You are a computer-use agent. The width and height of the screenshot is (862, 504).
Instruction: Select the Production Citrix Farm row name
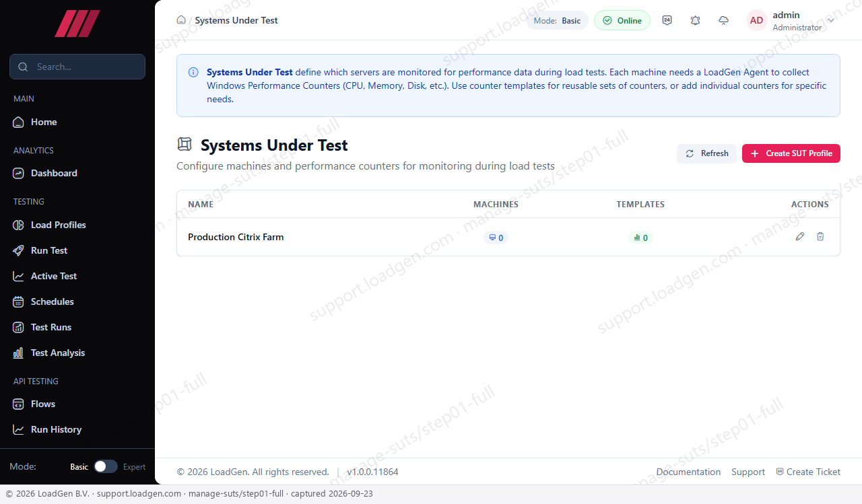pos(236,237)
